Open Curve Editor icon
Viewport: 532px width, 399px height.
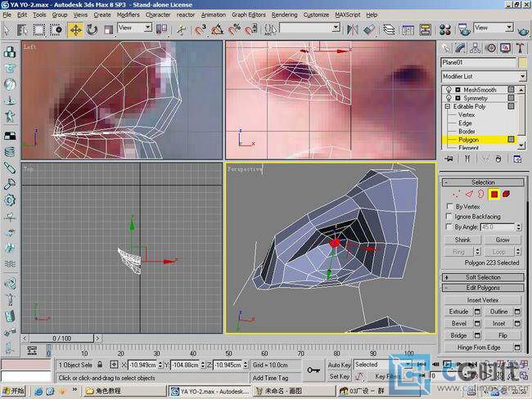[408, 30]
